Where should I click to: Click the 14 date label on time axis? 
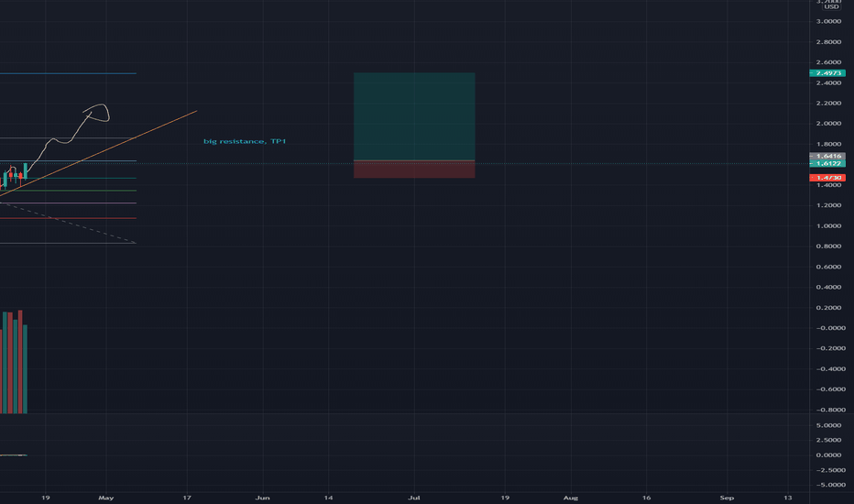328,498
